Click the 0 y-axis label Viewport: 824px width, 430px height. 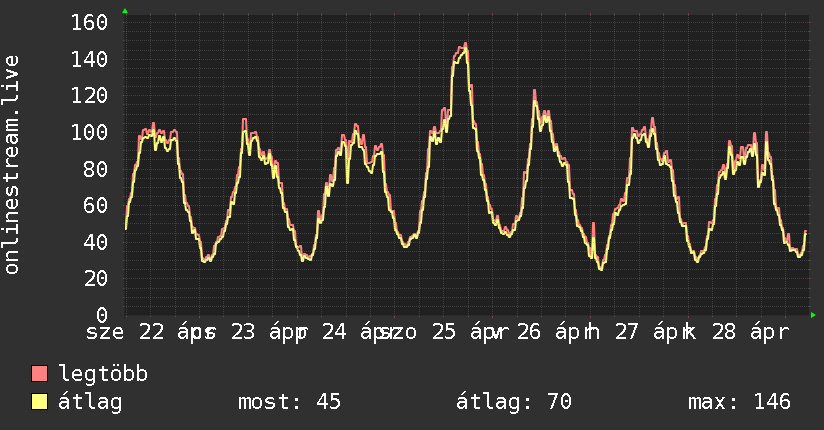coord(102,315)
